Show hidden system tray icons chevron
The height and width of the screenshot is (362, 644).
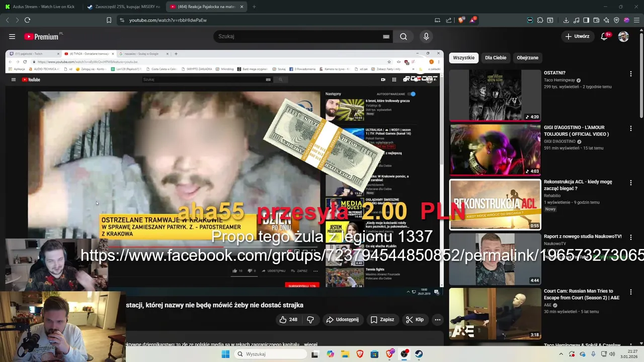point(561,354)
